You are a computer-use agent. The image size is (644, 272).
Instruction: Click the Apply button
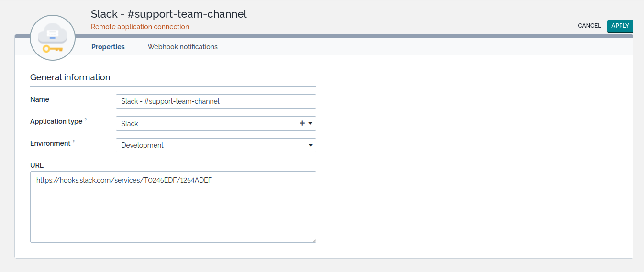(620, 26)
